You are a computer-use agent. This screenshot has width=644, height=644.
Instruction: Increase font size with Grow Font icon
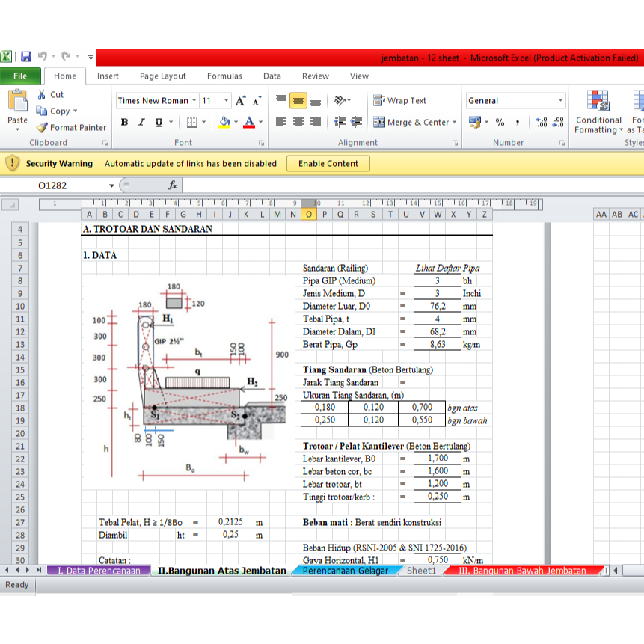pyautogui.click(x=241, y=101)
